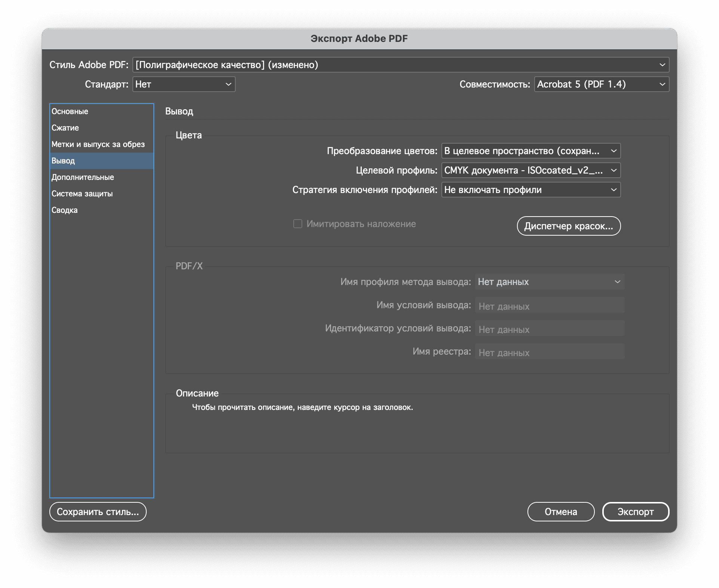Click the Экспорт button
This screenshot has height=588, width=719.
(x=636, y=512)
